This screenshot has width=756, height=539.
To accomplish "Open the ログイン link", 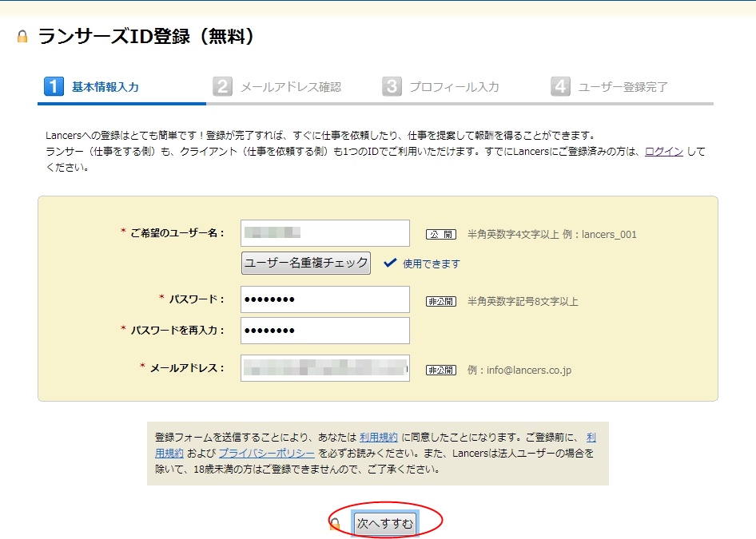I will pos(664,152).
